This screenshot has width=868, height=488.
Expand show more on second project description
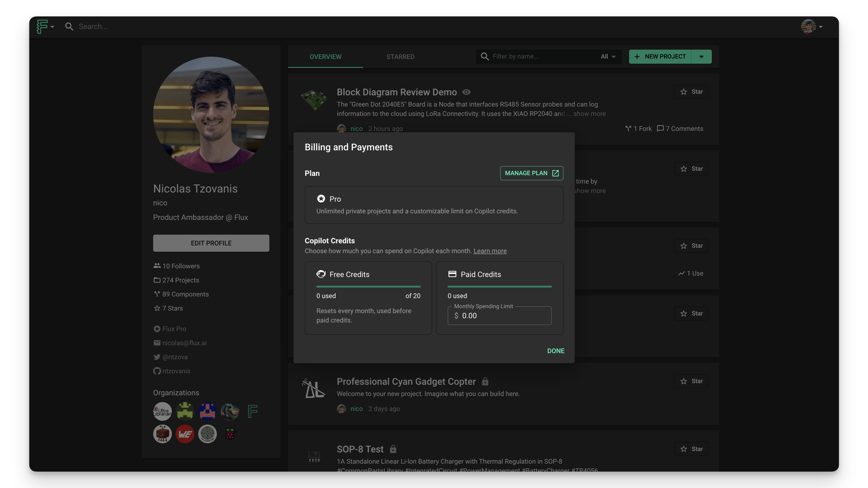(590, 191)
